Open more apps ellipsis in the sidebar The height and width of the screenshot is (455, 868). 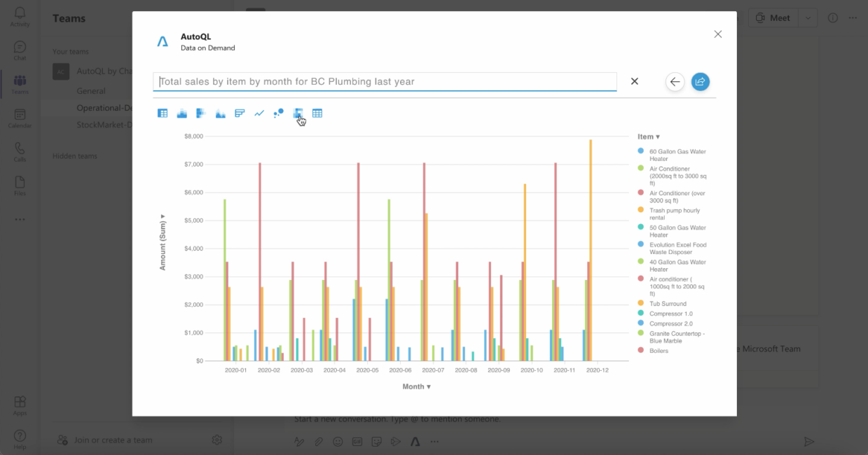click(20, 219)
